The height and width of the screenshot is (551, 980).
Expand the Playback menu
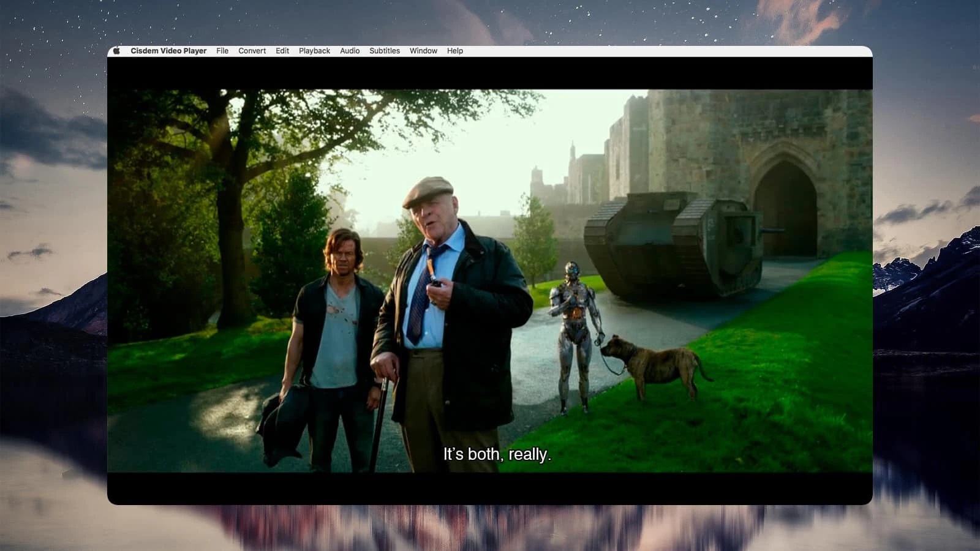click(314, 51)
